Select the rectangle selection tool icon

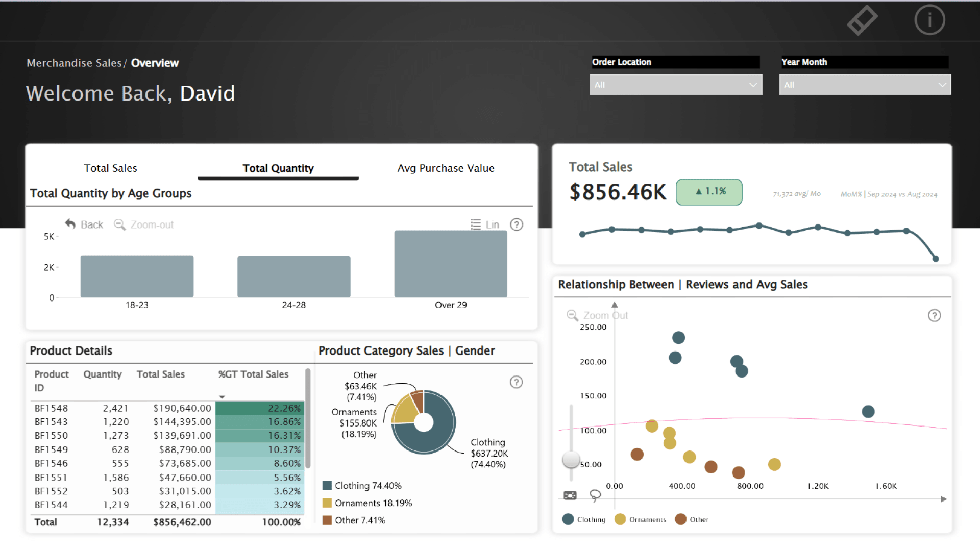570,495
